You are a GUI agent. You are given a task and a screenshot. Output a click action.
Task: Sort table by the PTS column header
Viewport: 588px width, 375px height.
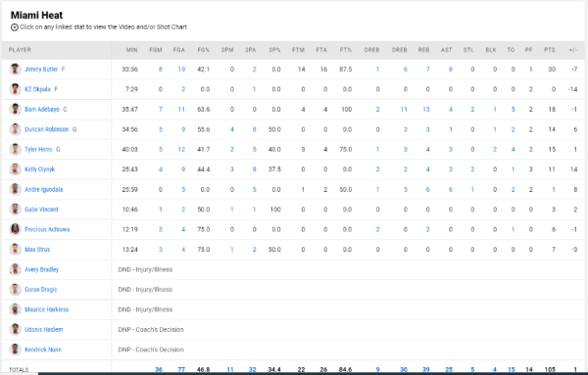550,50
